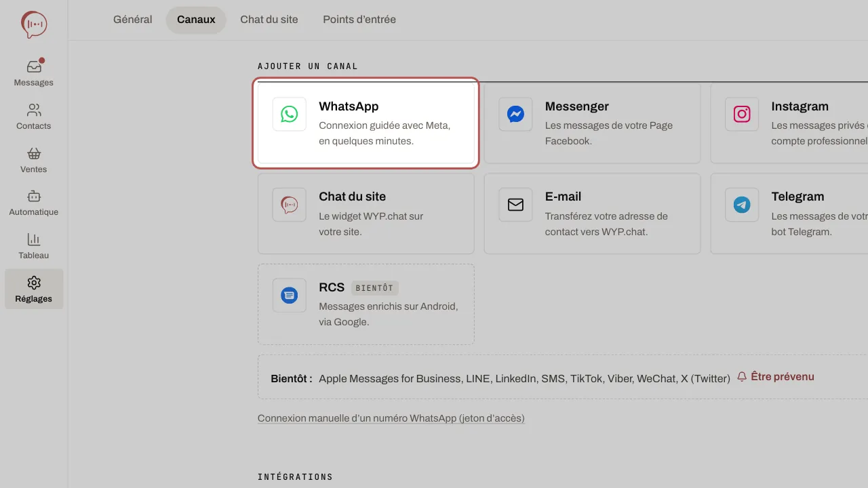Click 'Messages enrichis sur Android' description
This screenshot has height=488, width=868.
(x=389, y=314)
